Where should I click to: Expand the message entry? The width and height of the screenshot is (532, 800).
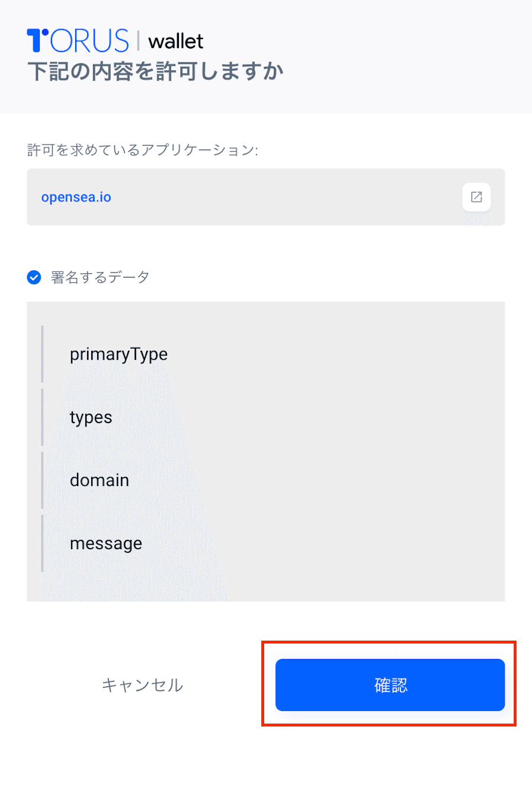[x=106, y=543]
